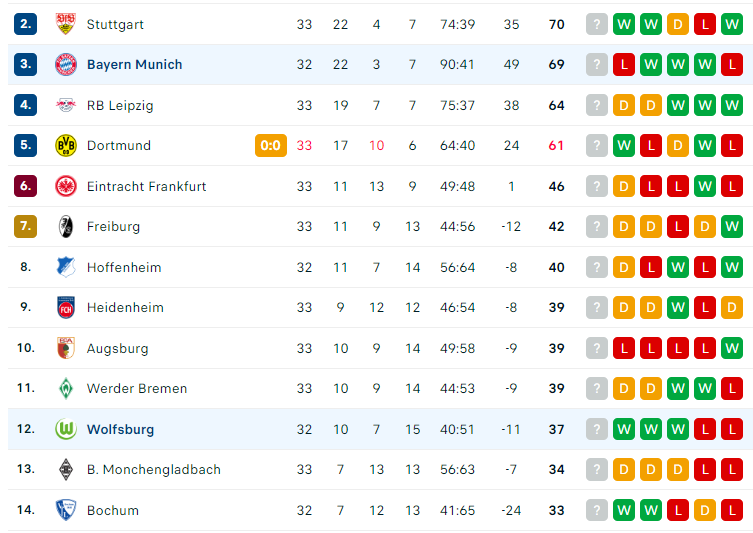Click the position 6 maroon rank badge
Screen dimensions: 753x533
click(x=25, y=186)
